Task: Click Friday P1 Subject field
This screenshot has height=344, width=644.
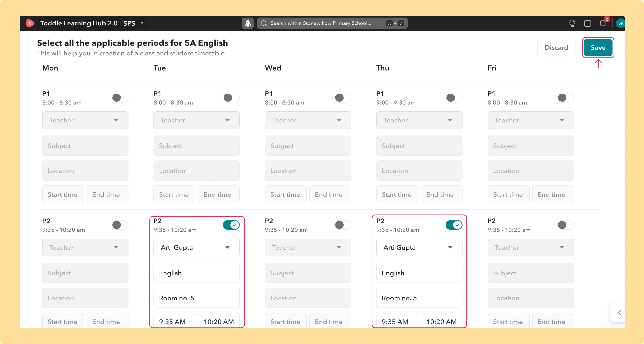Action: (x=531, y=146)
